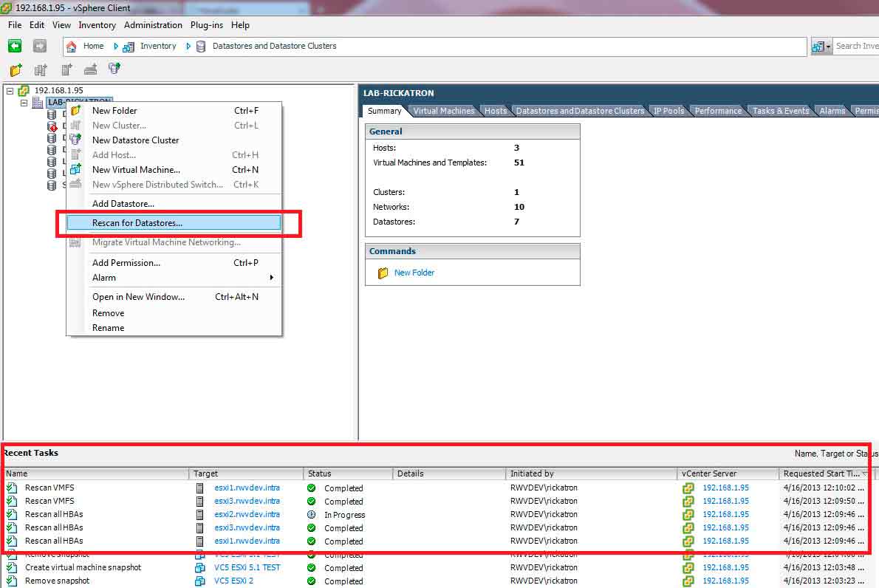The image size is (879, 588).
Task: Expand the Home breadcrumb arrow
Action: 115,47
